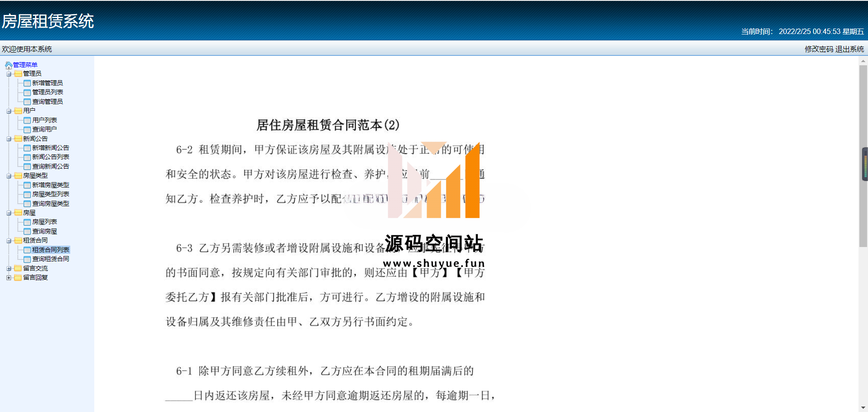This screenshot has width=868, height=412.
Task: Click the page icon beside 房屋类型列表
Action: [27, 194]
